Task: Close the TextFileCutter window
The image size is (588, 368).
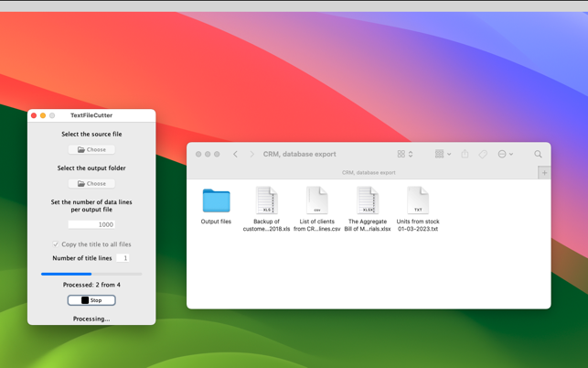Action: pos(34,115)
